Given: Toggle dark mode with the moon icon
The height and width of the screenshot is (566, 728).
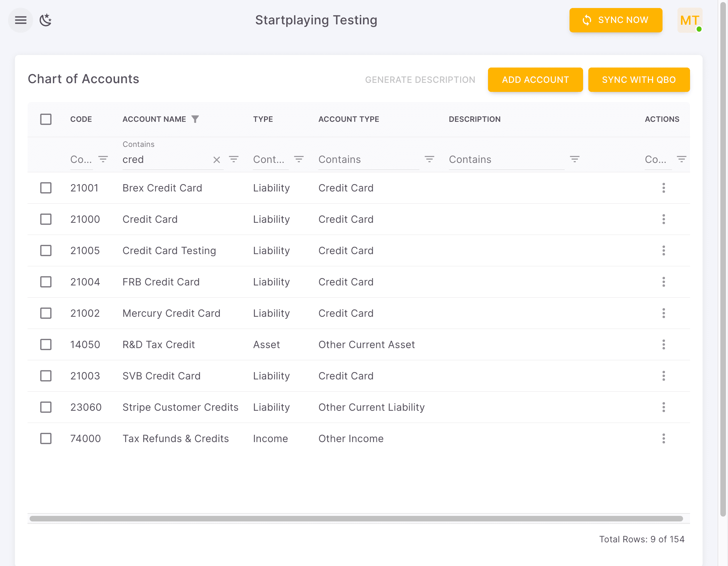Looking at the screenshot, I should (x=46, y=20).
